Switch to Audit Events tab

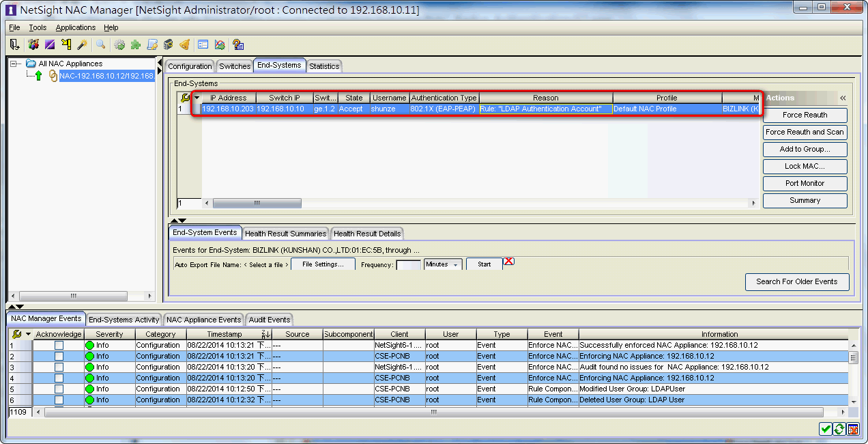pyautogui.click(x=269, y=320)
